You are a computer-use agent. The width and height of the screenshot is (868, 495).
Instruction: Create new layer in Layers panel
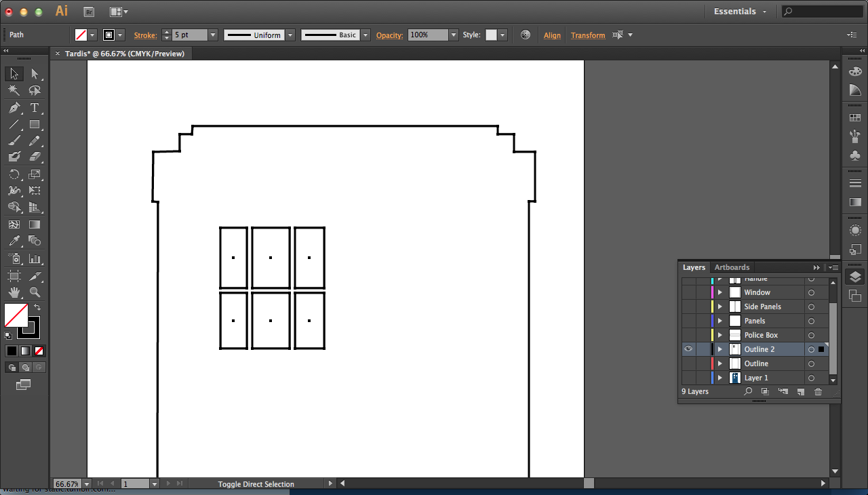[800, 391]
